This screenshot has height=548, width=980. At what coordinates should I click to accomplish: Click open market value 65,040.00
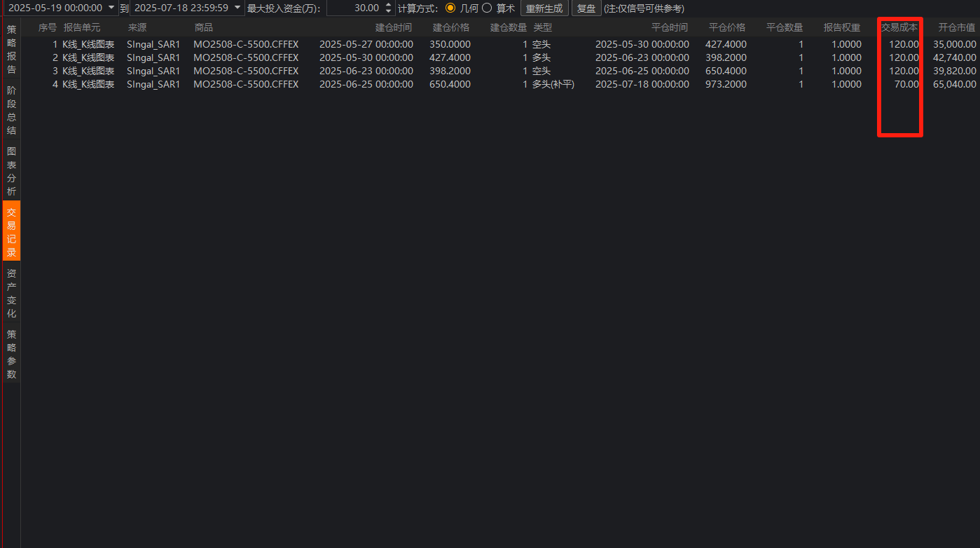955,84
